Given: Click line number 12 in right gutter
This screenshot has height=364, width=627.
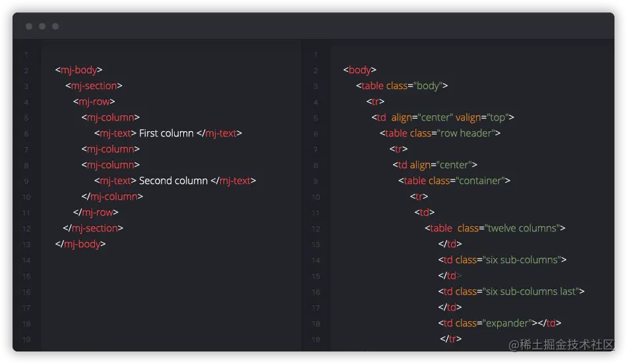Looking at the screenshot, I should pyautogui.click(x=316, y=229).
